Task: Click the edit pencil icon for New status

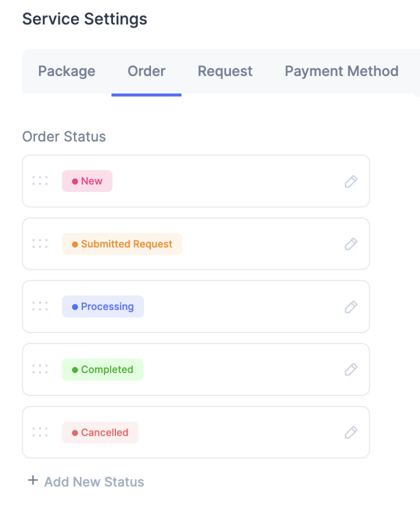Action: click(x=351, y=181)
